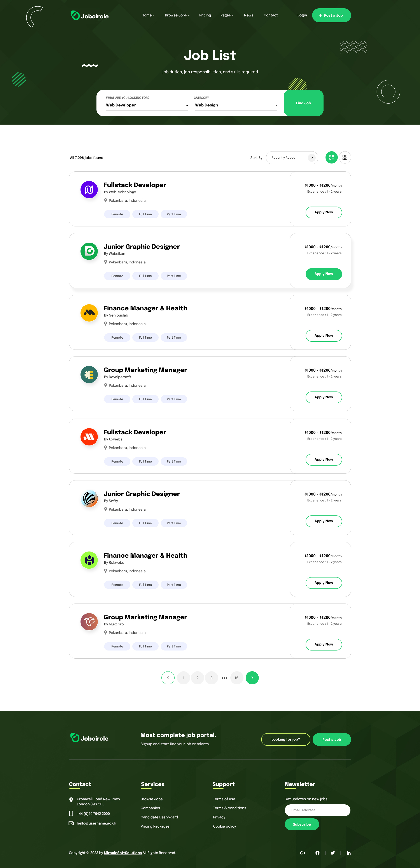Click the Email Address input field

pos(317,810)
